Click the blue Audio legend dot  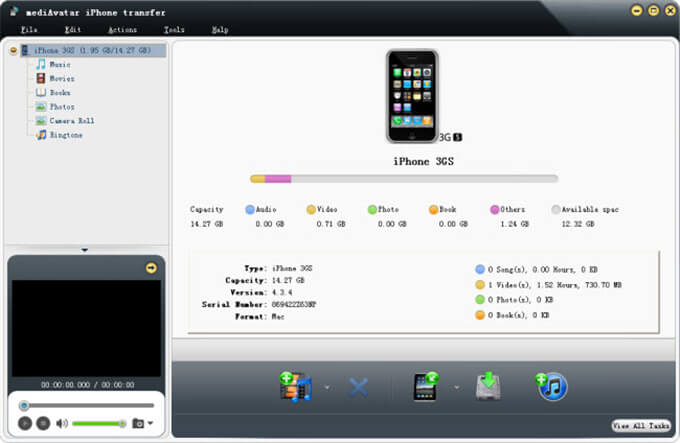point(250,210)
